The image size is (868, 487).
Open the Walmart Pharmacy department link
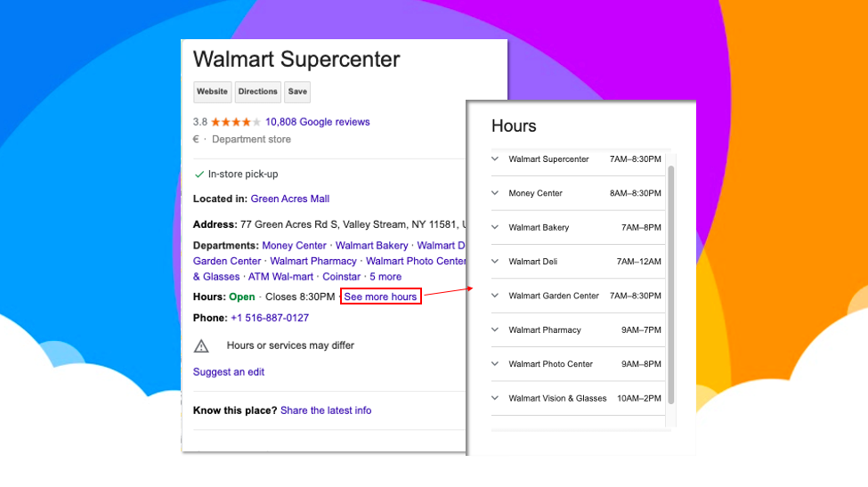pos(313,261)
